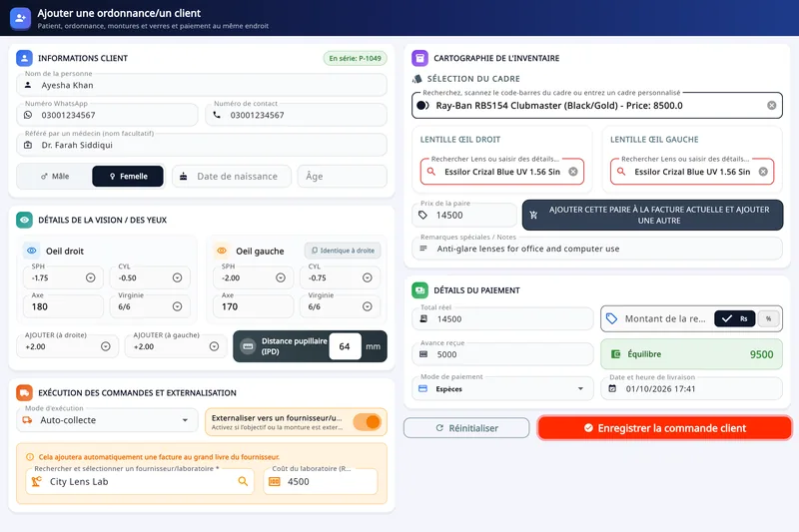Screen dimensions: 799x532
Task: Click Enregistrer la commande client button
Action: pos(664,427)
